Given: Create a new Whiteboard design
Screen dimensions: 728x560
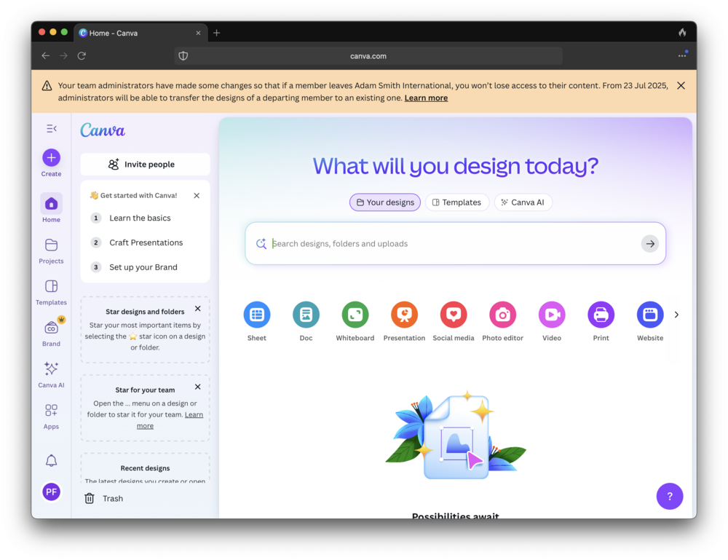Looking at the screenshot, I should pos(355,315).
